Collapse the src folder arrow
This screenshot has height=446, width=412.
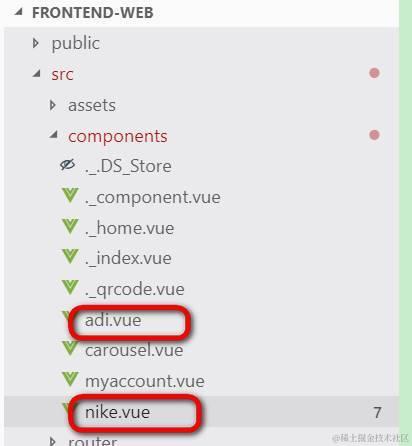37,73
